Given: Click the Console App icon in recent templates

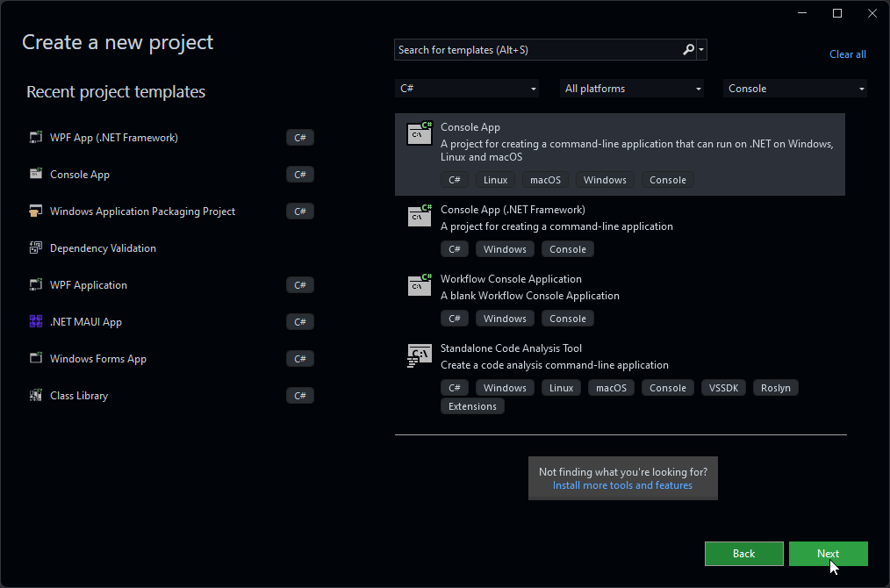Looking at the screenshot, I should pyautogui.click(x=36, y=174).
